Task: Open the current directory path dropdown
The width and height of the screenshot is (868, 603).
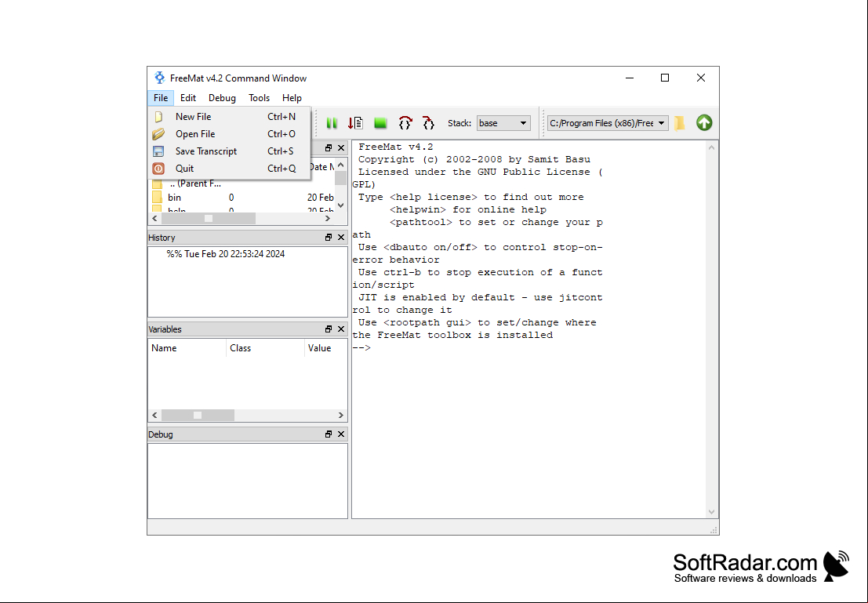Action: 607,123
